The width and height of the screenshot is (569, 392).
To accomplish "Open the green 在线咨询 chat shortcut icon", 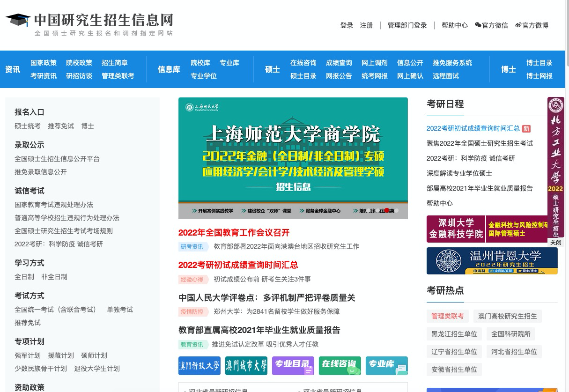I will coord(340,366).
